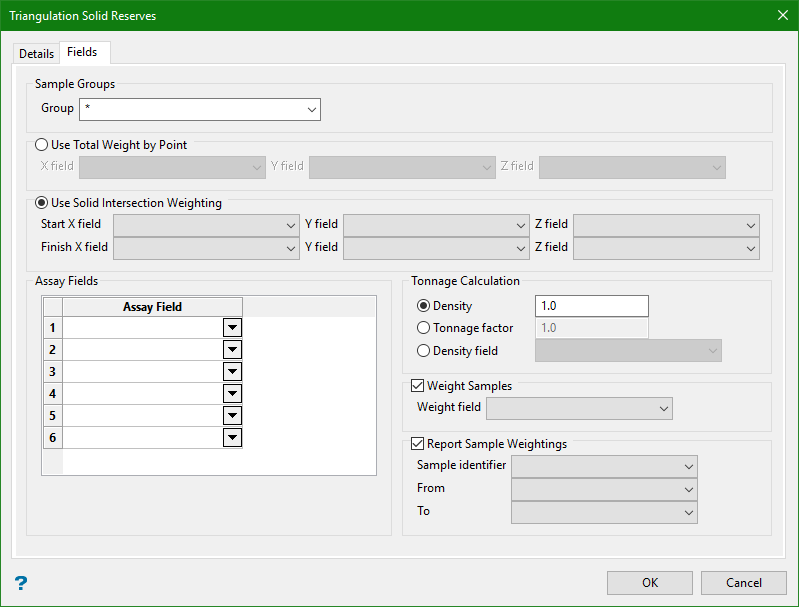The image size is (799, 607).
Task: Click the blue help question mark icon
Action: 20,583
